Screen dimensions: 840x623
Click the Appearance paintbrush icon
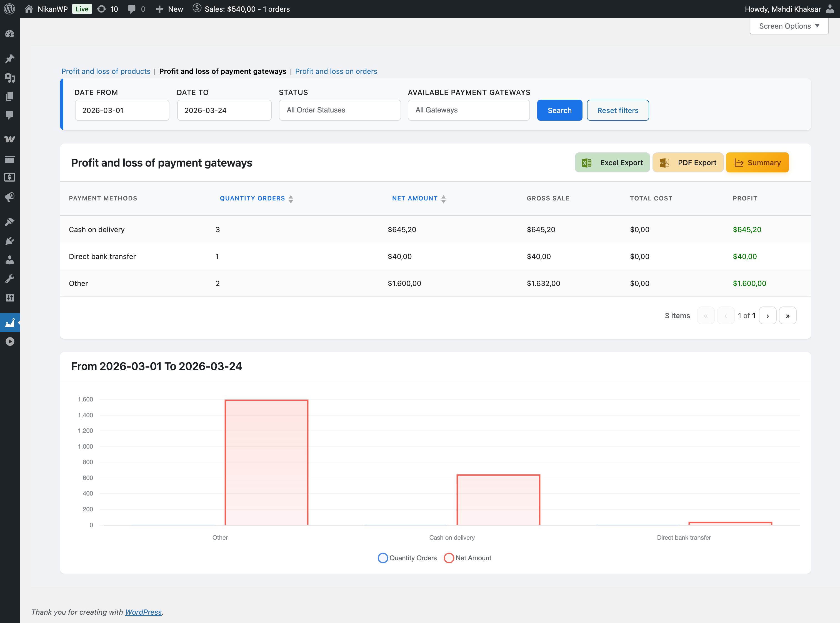10,222
